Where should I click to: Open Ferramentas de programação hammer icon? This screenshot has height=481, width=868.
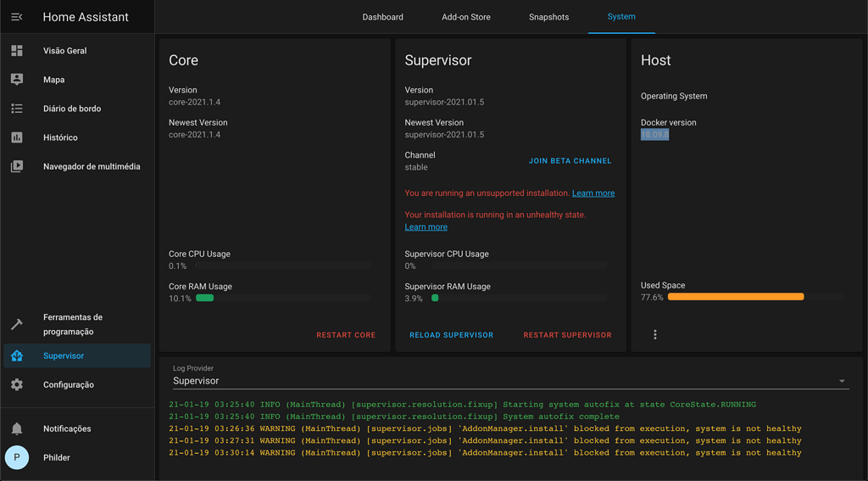coord(17,324)
